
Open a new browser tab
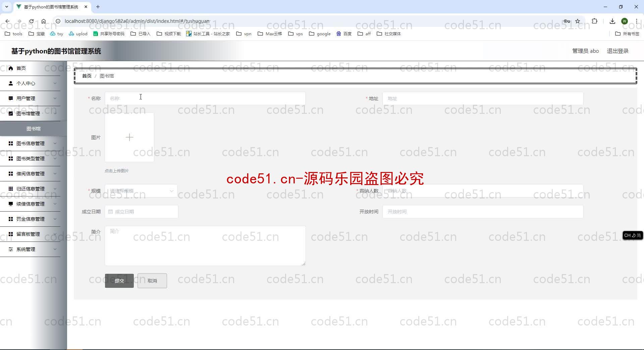click(98, 7)
